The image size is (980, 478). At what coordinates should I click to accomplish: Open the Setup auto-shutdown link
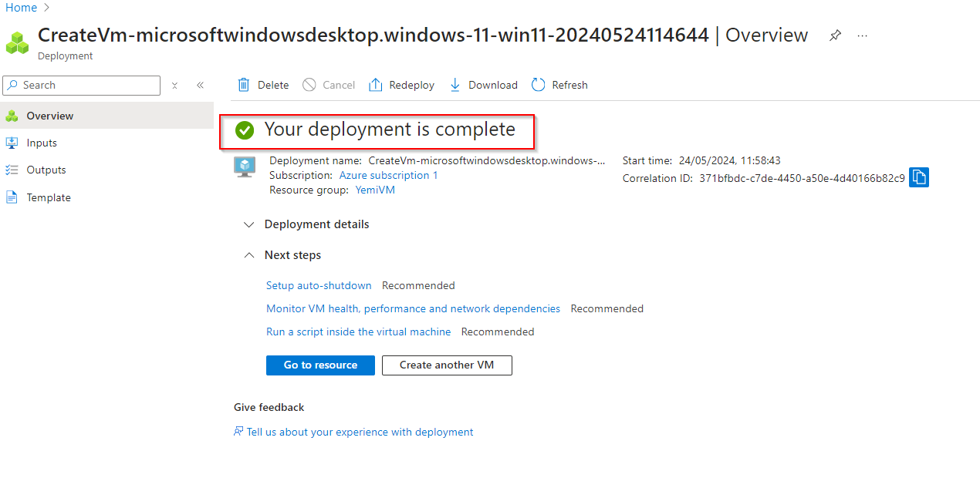pos(319,285)
